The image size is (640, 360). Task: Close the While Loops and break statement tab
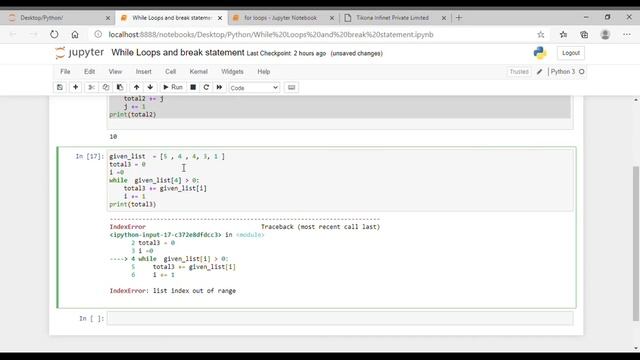[x=220, y=18]
